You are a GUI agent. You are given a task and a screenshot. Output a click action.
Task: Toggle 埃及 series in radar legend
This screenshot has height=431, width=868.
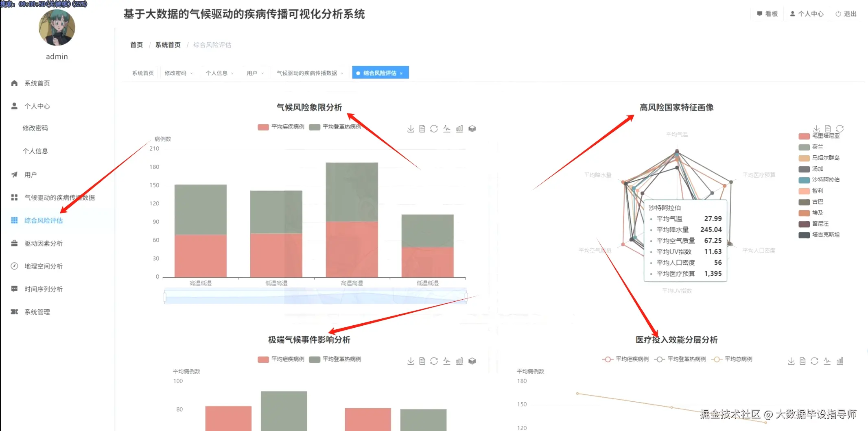[811, 213]
